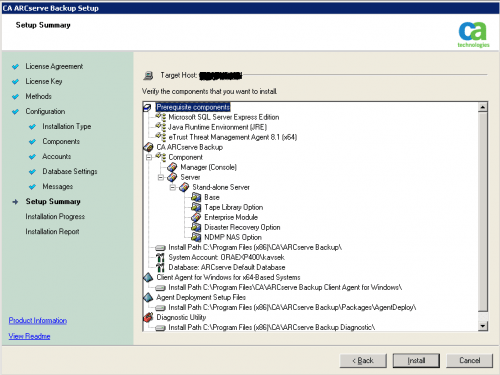Select the Database Settings step
The image size is (500, 375).
[x=70, y=171]
